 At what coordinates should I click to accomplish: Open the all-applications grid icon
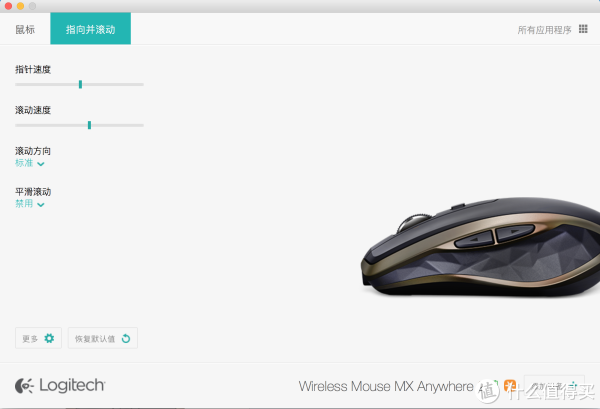(x=583, y=29)
